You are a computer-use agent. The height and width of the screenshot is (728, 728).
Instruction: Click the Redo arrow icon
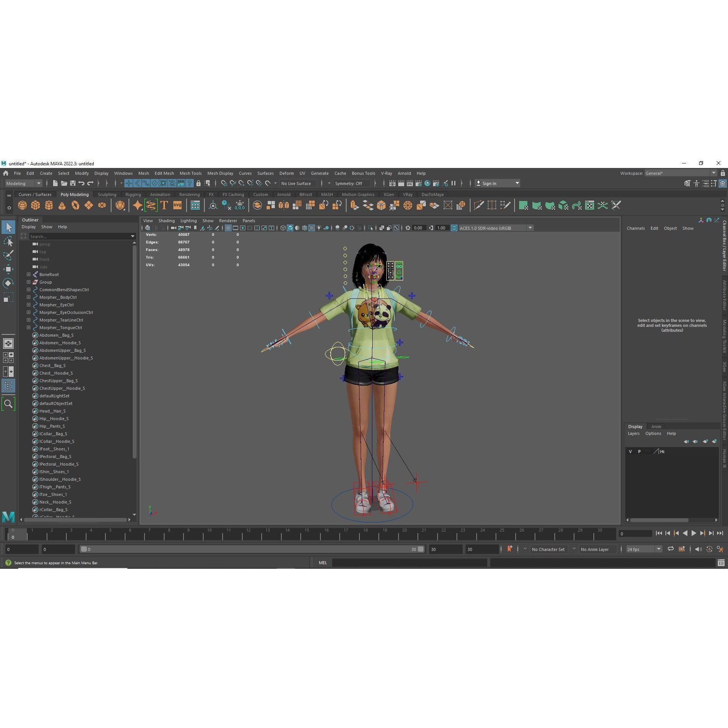pyautogui.click(x=90, y=184)
